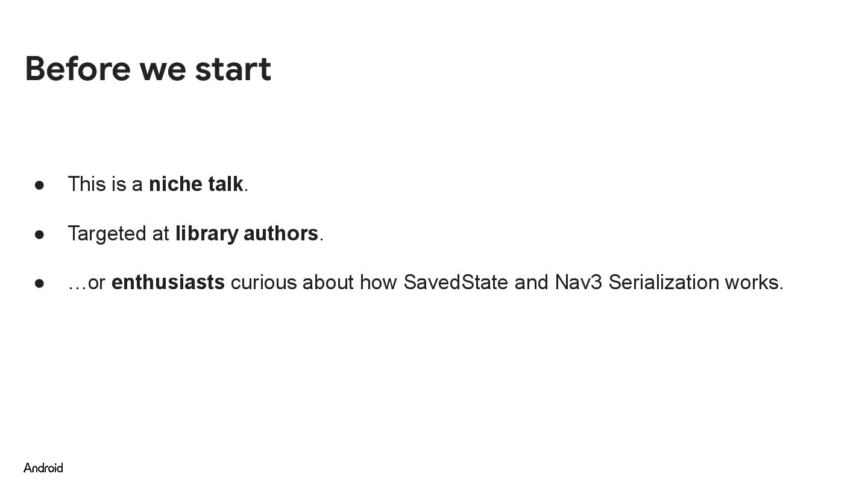This screenshot has width=868, height=488.
Task: Click the bullet dot before 'Targeted at'
Action: coord(40,234)
